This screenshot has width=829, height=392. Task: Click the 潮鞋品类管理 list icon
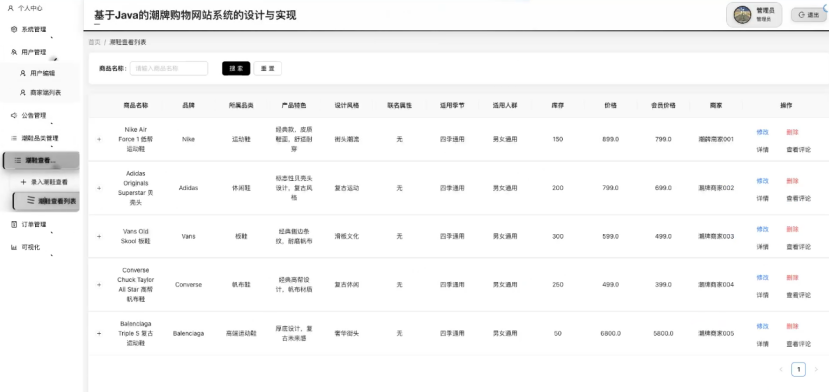[14, 138]
